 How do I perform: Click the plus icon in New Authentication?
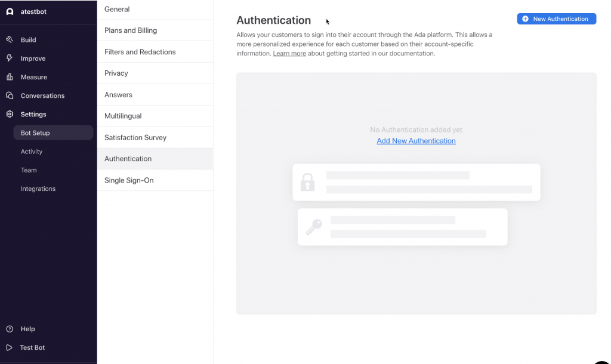tap(525, 18)
